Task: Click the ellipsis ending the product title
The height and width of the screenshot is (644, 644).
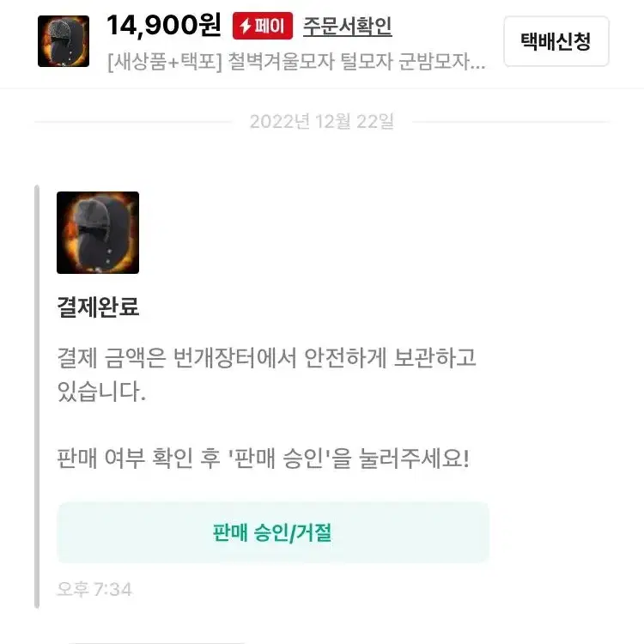Action: click(x=478, y=67)
